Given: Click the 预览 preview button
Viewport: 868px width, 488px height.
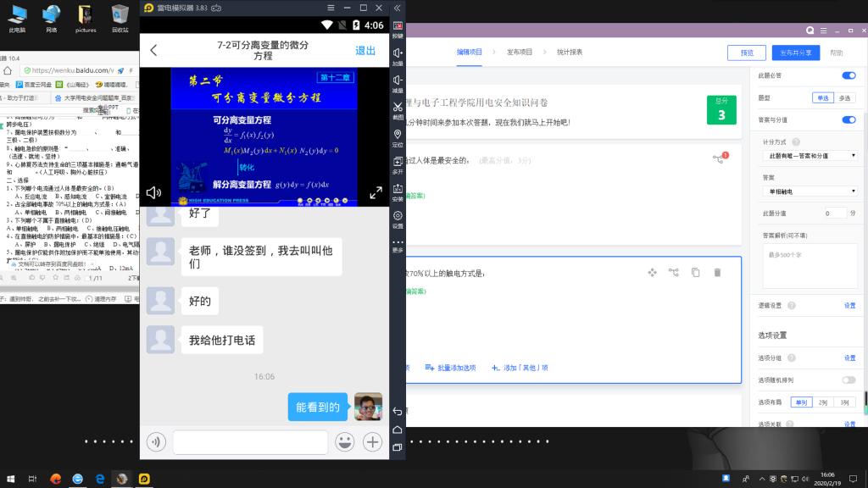Looking at the screenshot, I should coord(746,53).
